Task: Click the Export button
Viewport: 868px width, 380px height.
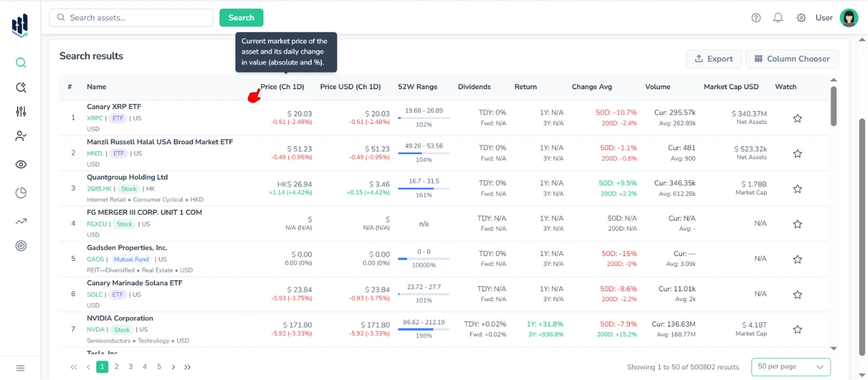Action: pyautogui.click(x=714, y=58)
